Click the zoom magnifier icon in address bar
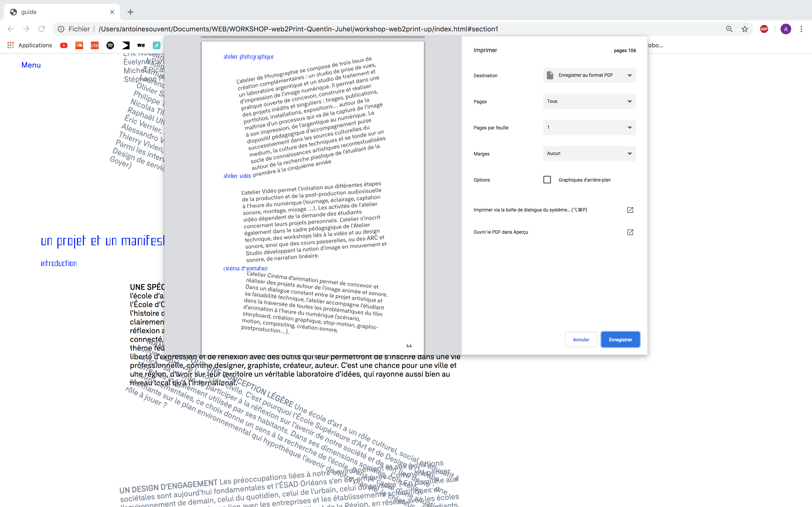 [729, 29]
